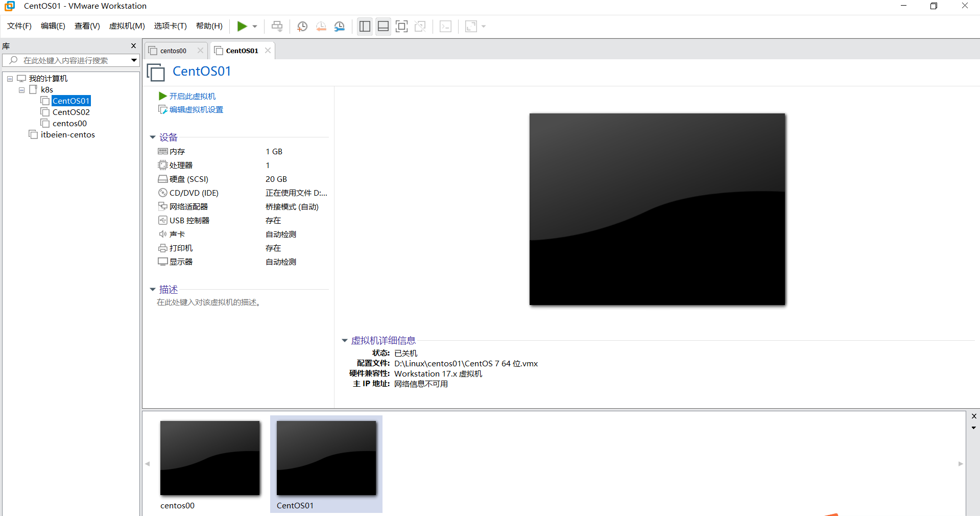980x516 pixels.
Task: Click the 配置文件 vmx path text
Action: coord(466,363)
